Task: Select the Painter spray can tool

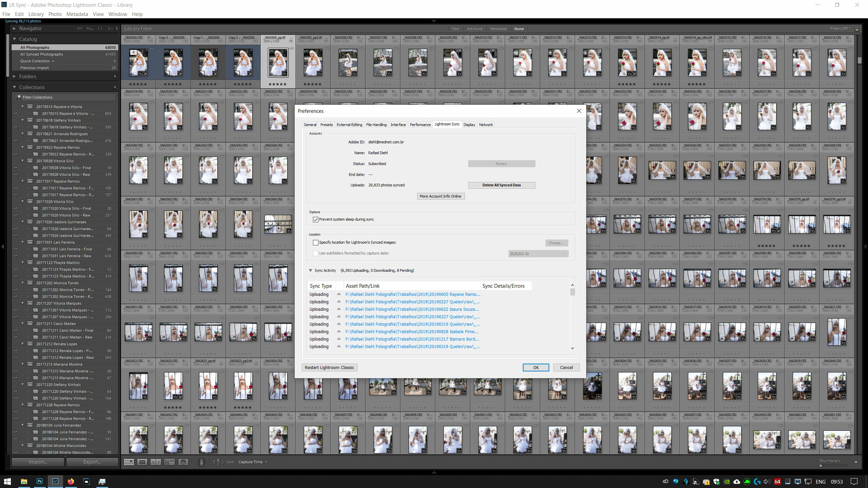Action: 201,462
